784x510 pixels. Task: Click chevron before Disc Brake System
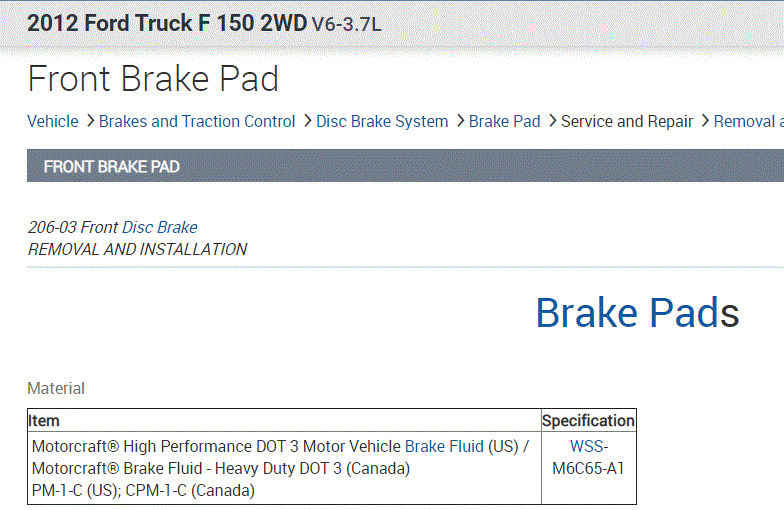(306, 121)
